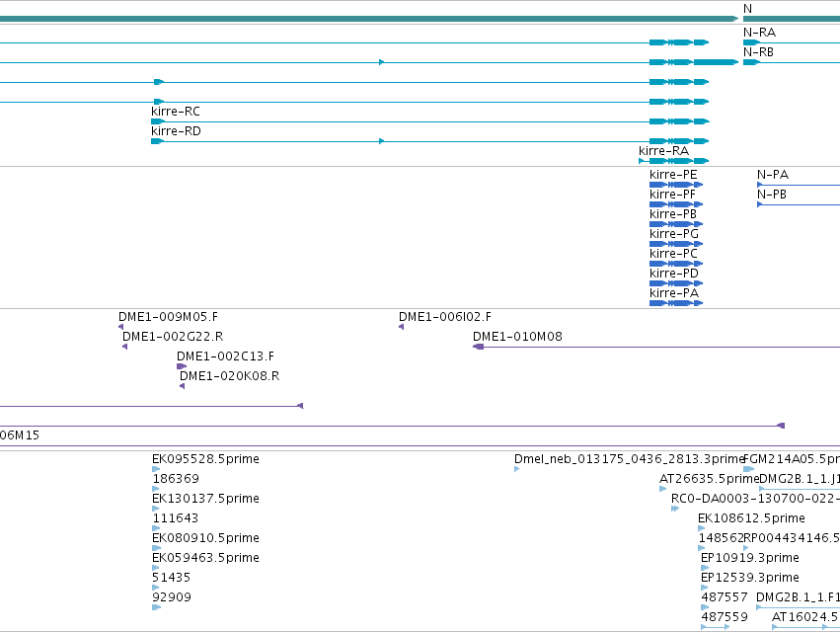Select Dmel_neb_013175_0436_2813.3prime EST
The width and height of the screenshot is (840, 632).
tap(517, 469)
